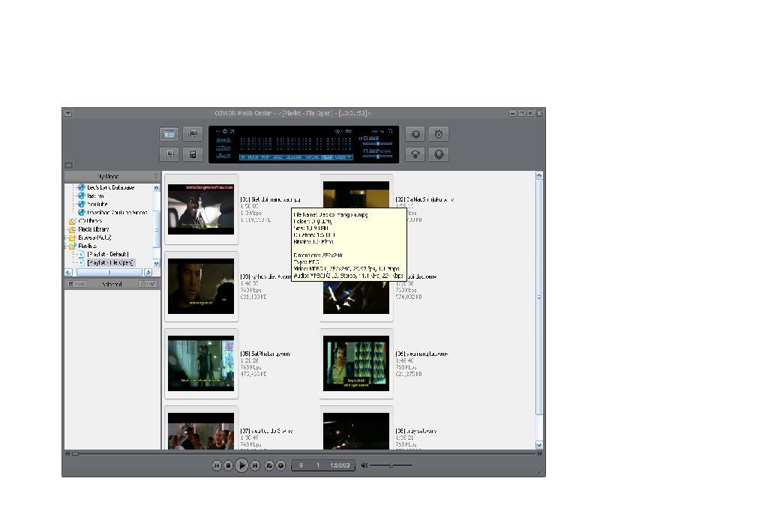This screenshot has height=532, width=768.
Task: Click tree panel scroll down arrow
Action: pos(156,263)
